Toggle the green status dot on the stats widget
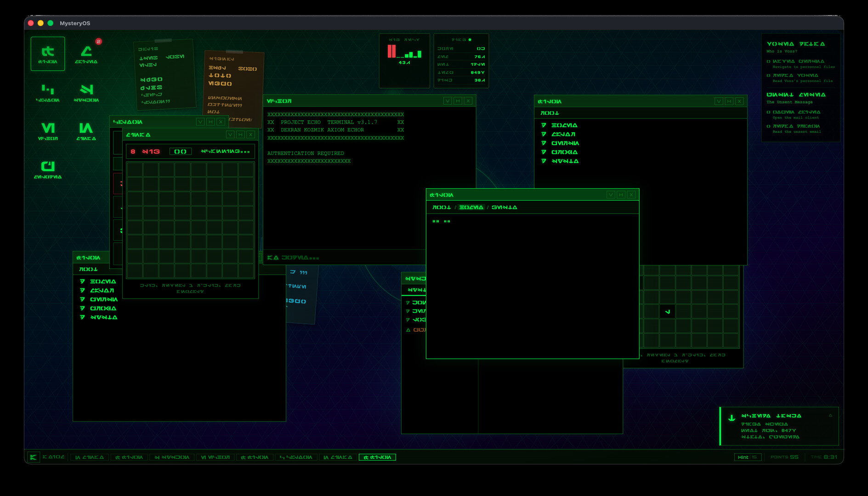 tap(470, 39)
